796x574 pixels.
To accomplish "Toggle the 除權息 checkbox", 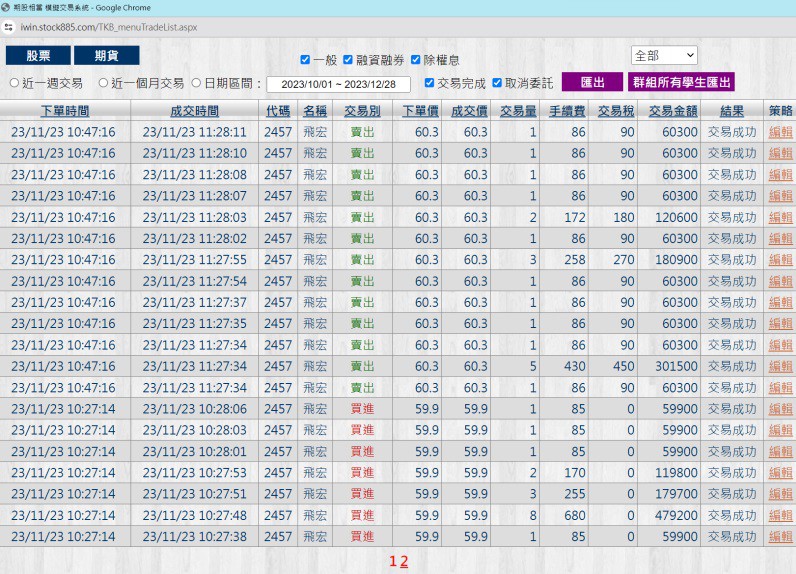I will [416, 60].
